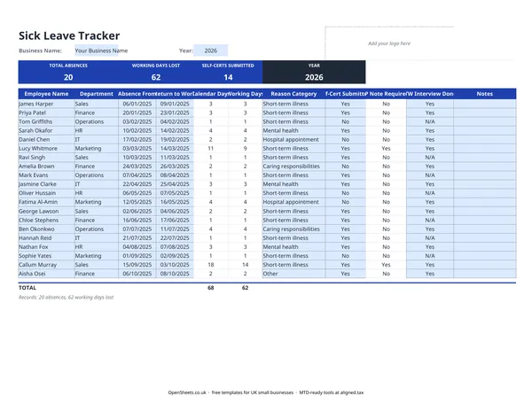
Task: Click absence date 15/09/2025 for Callum Murray
Action: coord(137,265)
